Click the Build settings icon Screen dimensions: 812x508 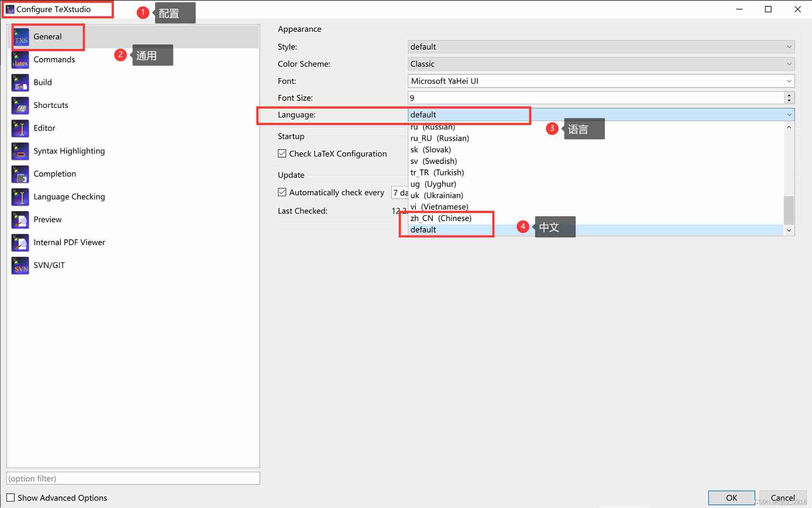20,82
